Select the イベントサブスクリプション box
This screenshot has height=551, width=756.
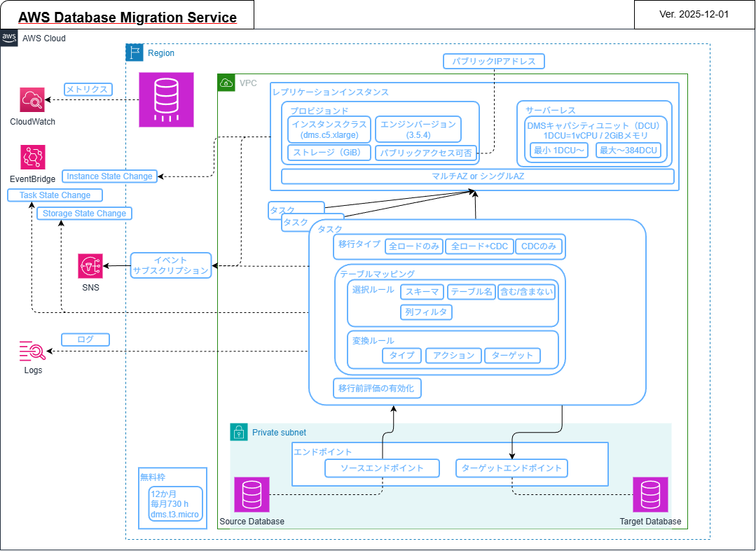171,265
